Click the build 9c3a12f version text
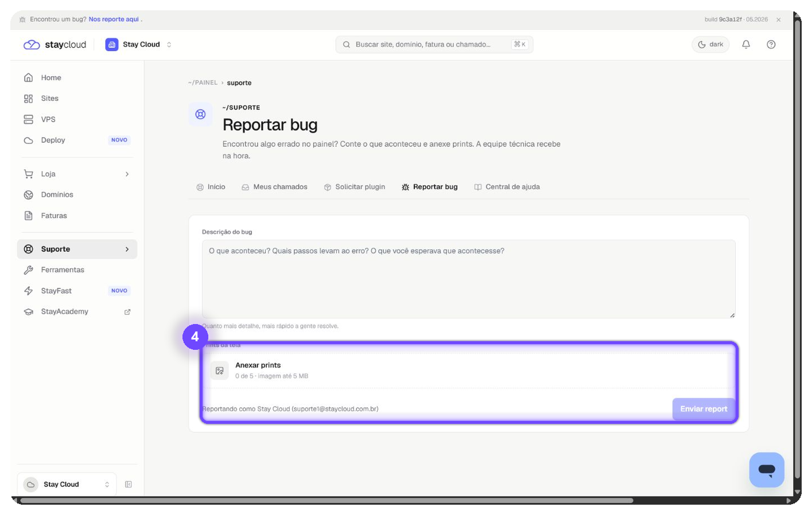The height and width of the screenshot is (515, 812). pyautogui.click(x=723, y=19)
